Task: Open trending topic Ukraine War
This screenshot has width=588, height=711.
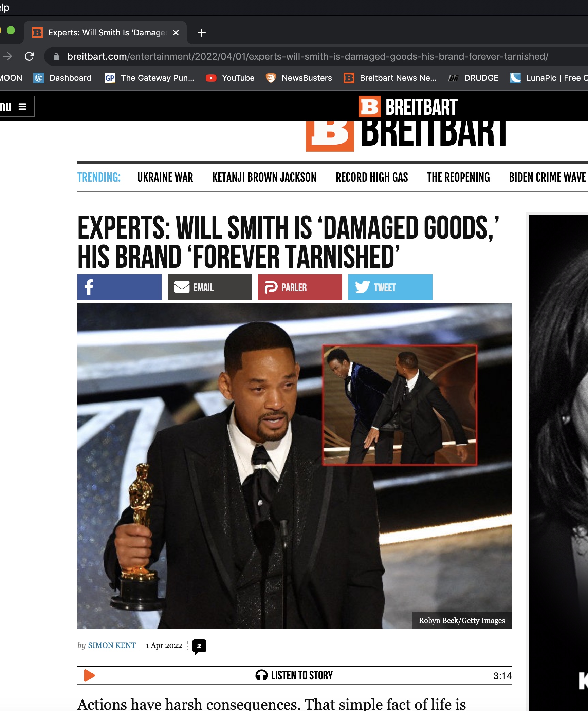Action: pos(165,177)
